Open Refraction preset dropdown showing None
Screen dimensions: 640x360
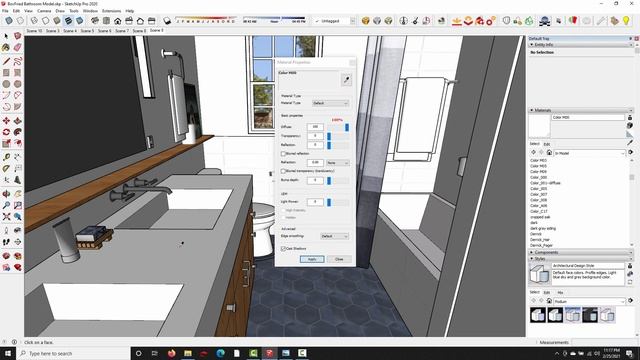338,162
